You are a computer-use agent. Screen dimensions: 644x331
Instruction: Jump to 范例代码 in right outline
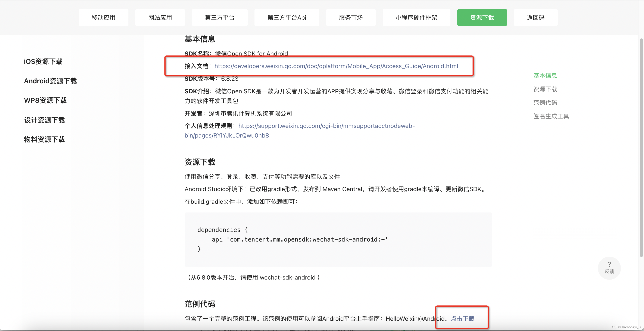(x=545, y=103)
